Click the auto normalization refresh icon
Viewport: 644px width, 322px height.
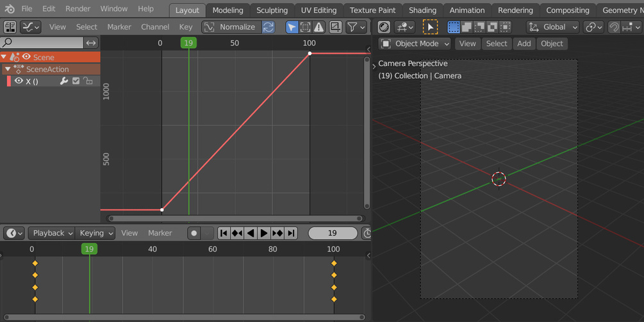tap(268, 27)
